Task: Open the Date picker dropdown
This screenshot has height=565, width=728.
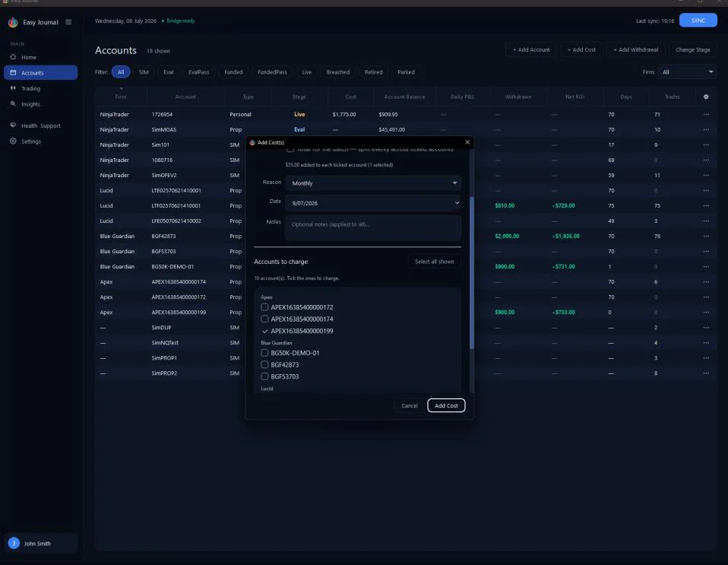Action: tap(373, 203)
